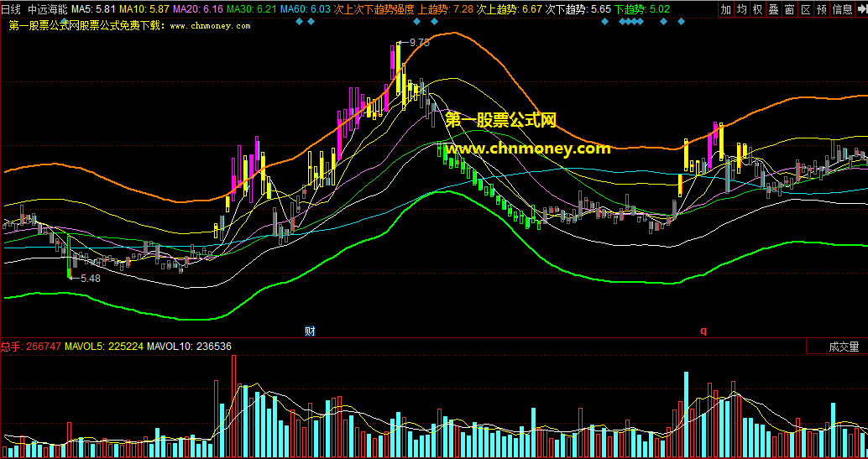Click the 总手: 266747 volume readout
The height and width of the screenshot is (459, 868).
tap(31, 346)
